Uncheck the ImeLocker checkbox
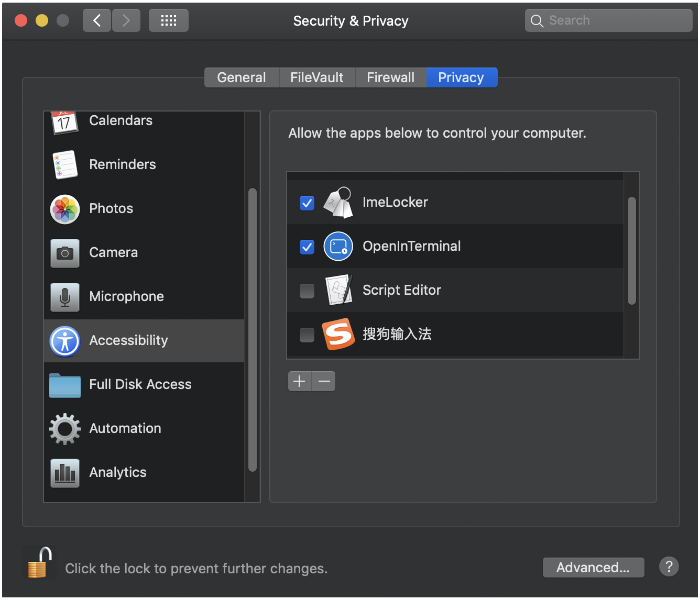The width and height of the screenshot is (700, 600). (x=307, y=203)
